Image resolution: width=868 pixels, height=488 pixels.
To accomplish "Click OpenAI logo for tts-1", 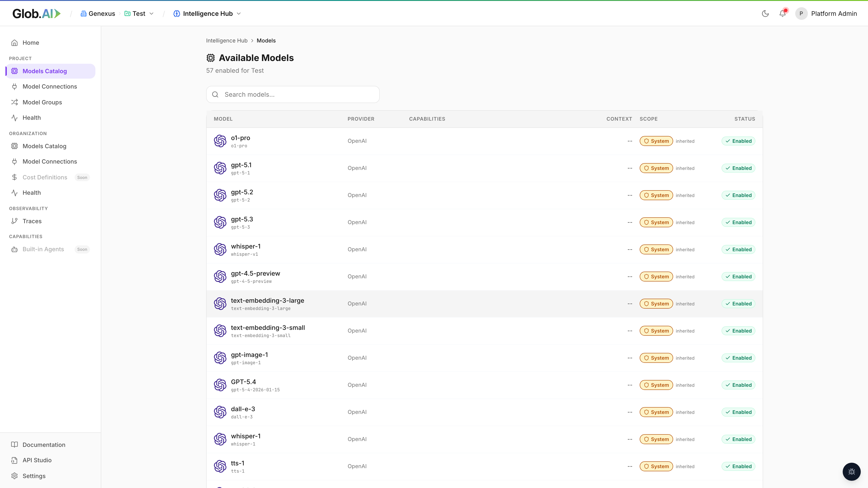I will [x=220, y=466].
